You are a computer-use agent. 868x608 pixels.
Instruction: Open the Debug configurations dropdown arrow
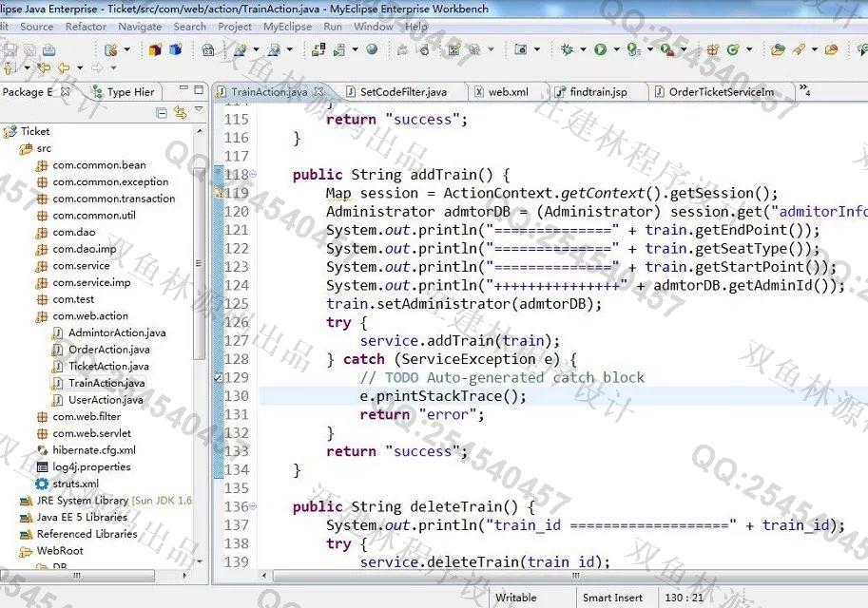point(583,49)
